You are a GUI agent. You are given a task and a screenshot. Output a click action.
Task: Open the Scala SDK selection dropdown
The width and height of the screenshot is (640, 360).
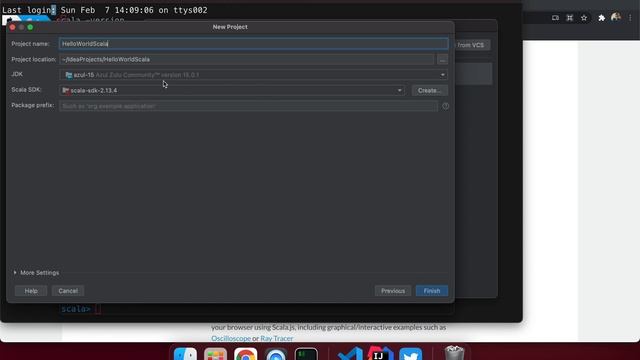pos(232,90)
